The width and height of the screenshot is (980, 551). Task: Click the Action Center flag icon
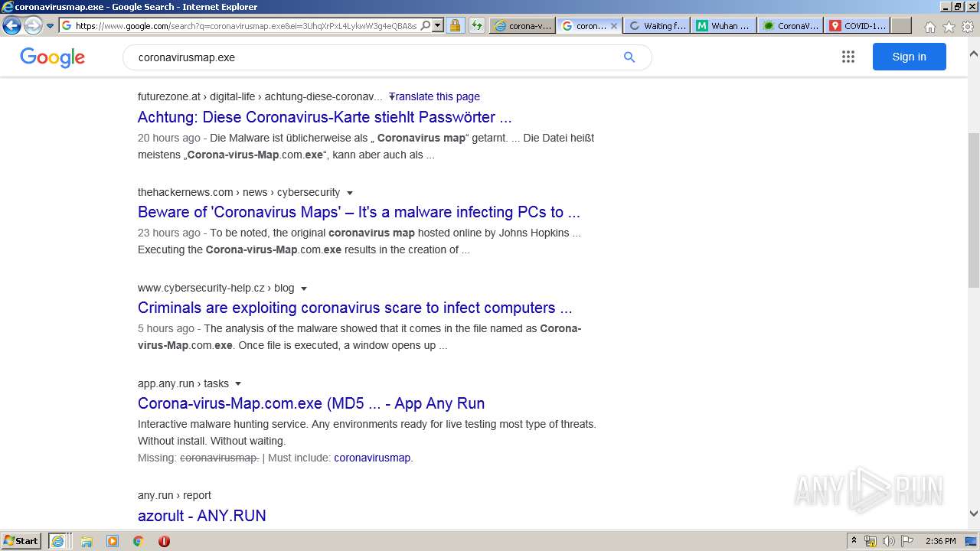[907, 541]
